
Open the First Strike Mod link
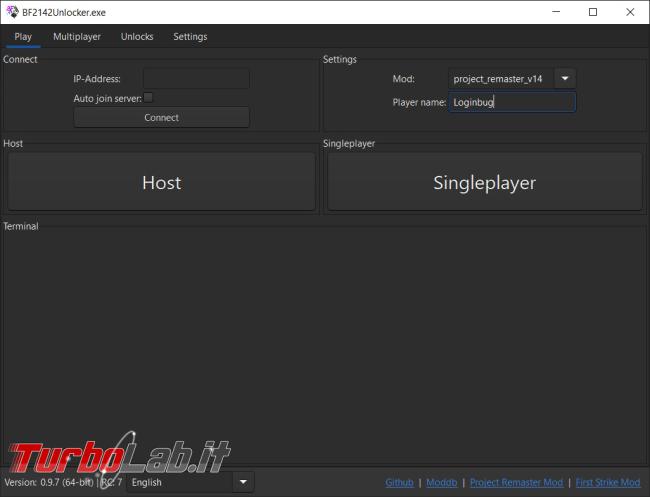(608, 482)
